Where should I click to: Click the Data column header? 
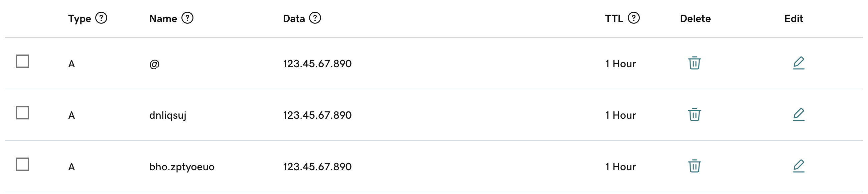click(294, 18)
